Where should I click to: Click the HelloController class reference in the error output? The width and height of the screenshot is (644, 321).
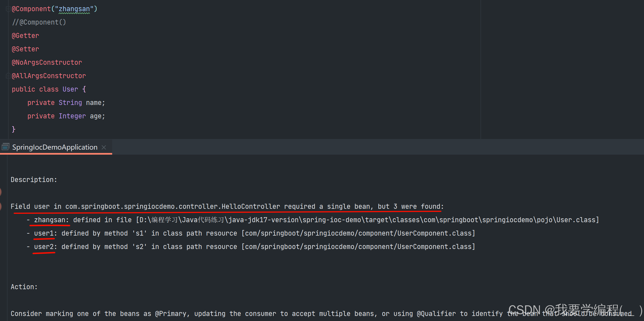point(251,207)
